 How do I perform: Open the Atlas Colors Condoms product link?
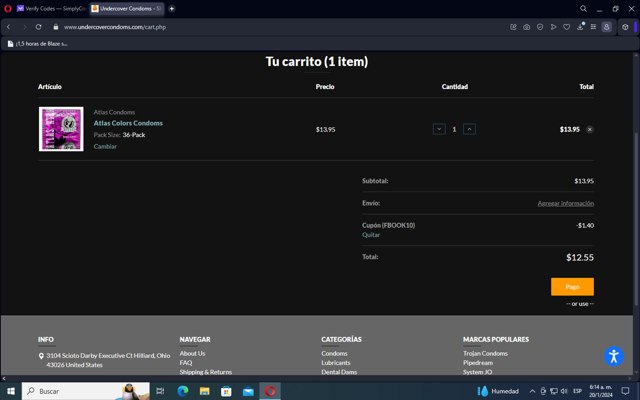[x=128, y=123]
